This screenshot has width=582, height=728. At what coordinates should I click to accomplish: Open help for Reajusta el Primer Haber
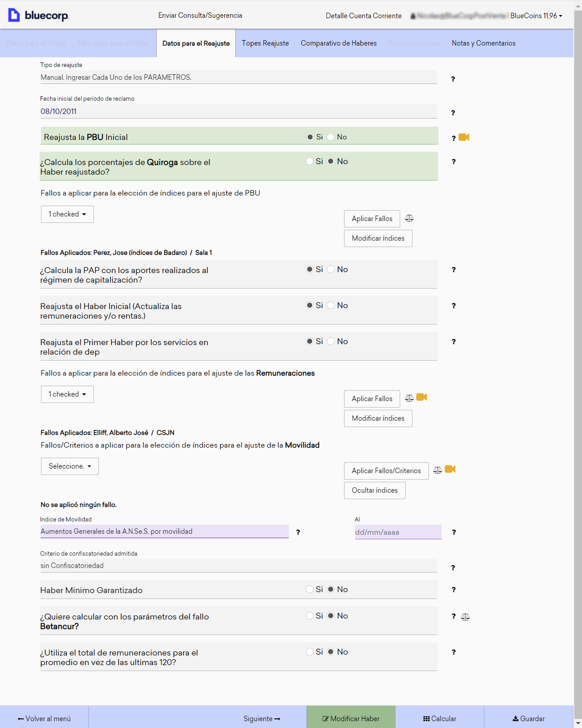(453, 341)
